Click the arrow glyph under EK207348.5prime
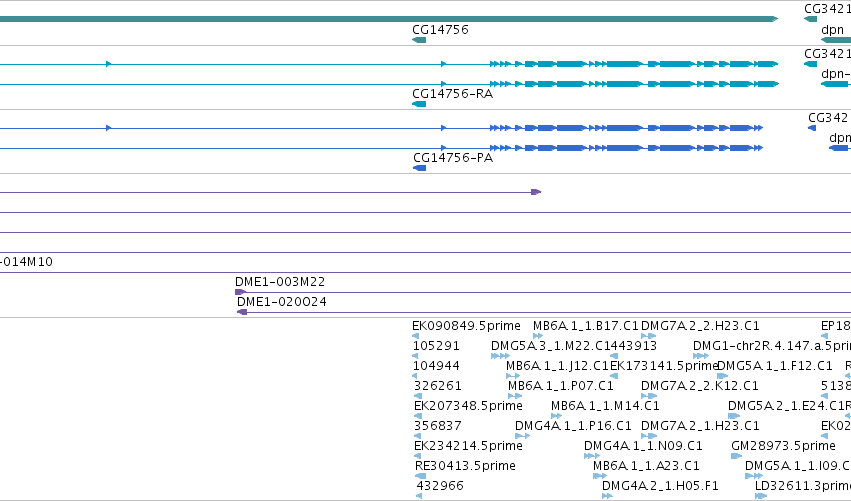Screen dimensions: 851x501 418,416
